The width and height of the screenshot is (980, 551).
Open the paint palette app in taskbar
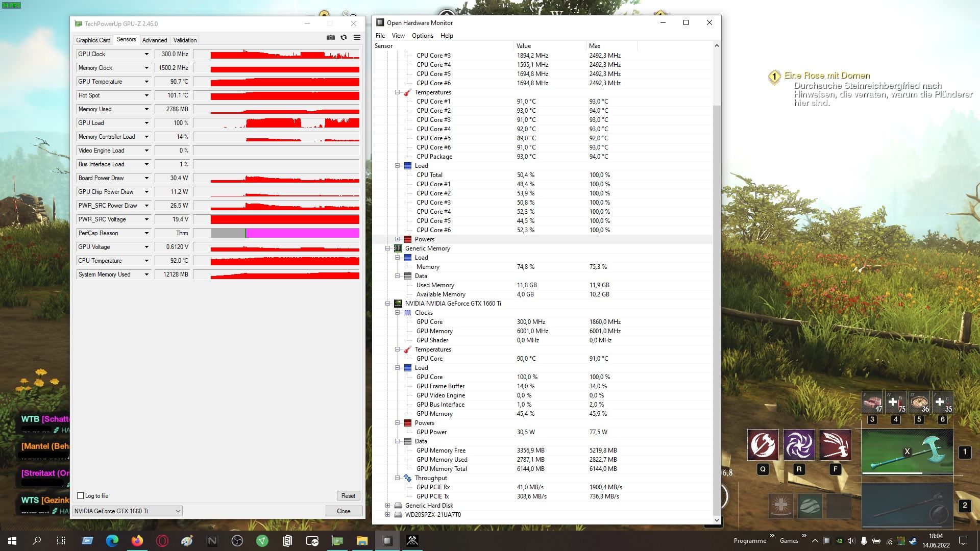[x=187, y=541]
